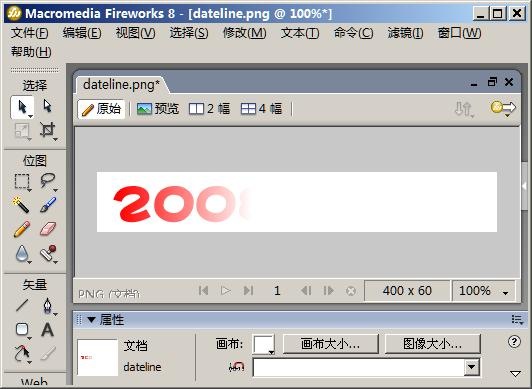Switch to 预览 preview view
Viewport: 532px width, 389px height.
click(158, 109)
